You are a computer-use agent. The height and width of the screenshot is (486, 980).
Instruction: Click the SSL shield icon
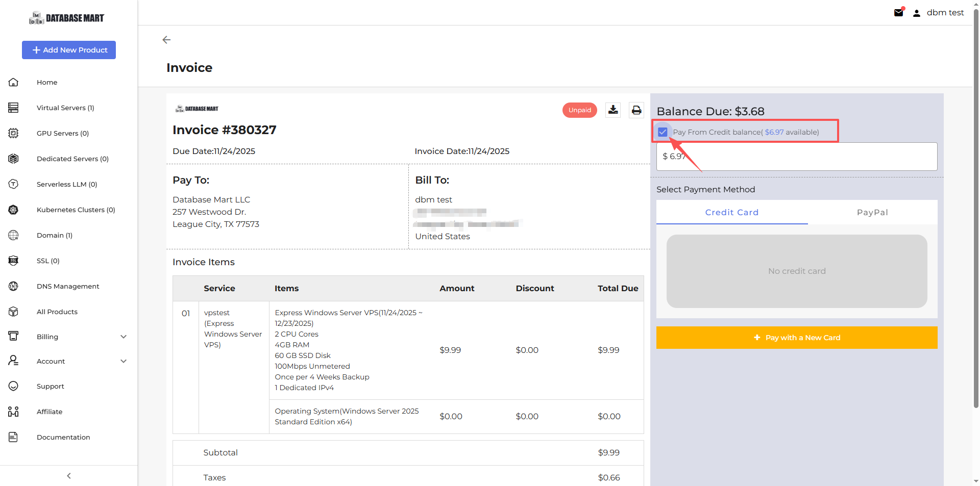(13, 261)
